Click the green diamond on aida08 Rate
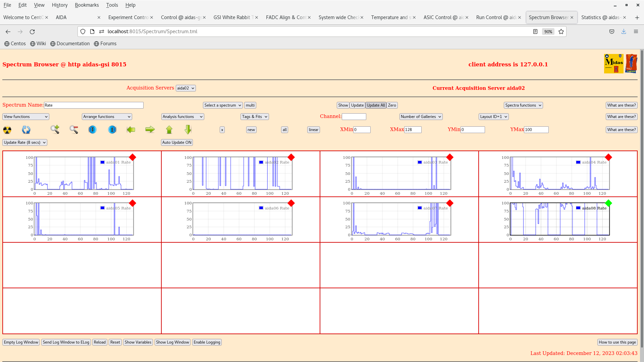Viewport: 644px width, 362px height. 609,203
